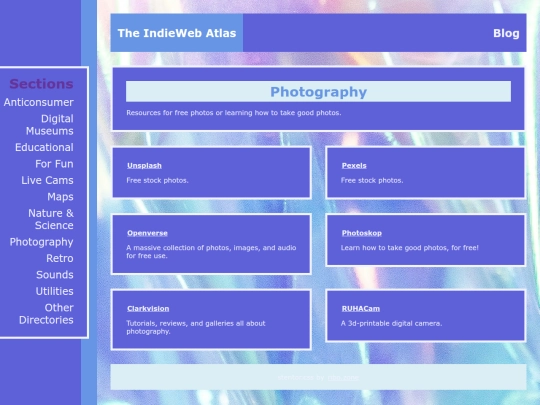The image size is (540, 405).
Task: Open the Live Cams section
Action: point(47,180)
